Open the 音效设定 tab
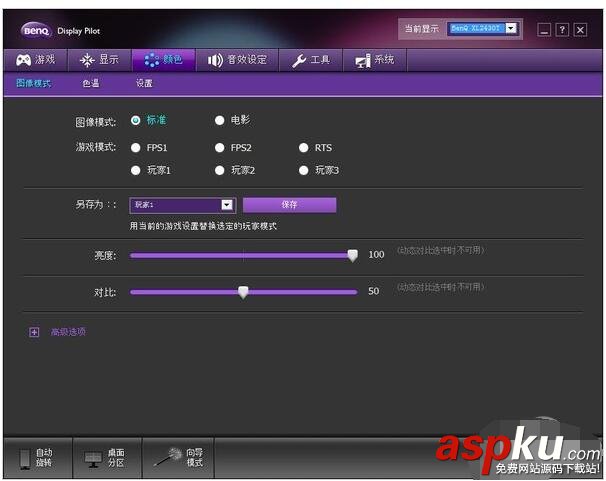The image size is (606, 481). [x=237, y=60]
